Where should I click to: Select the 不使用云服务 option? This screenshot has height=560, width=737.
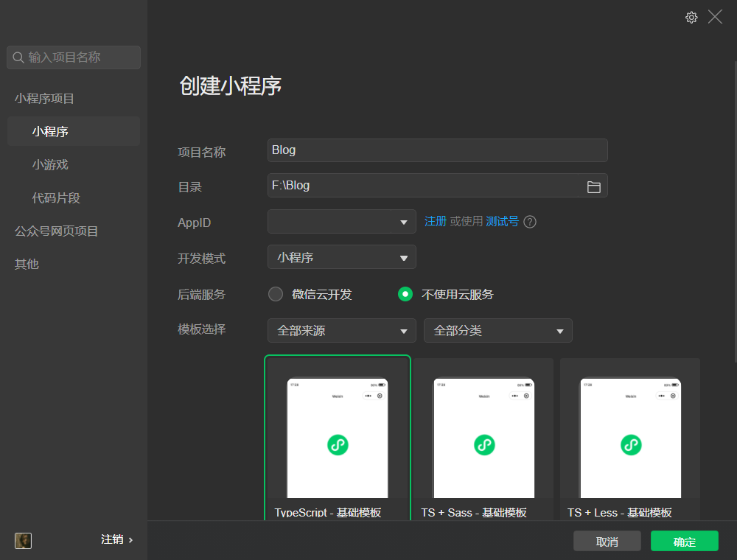(405, 293)
